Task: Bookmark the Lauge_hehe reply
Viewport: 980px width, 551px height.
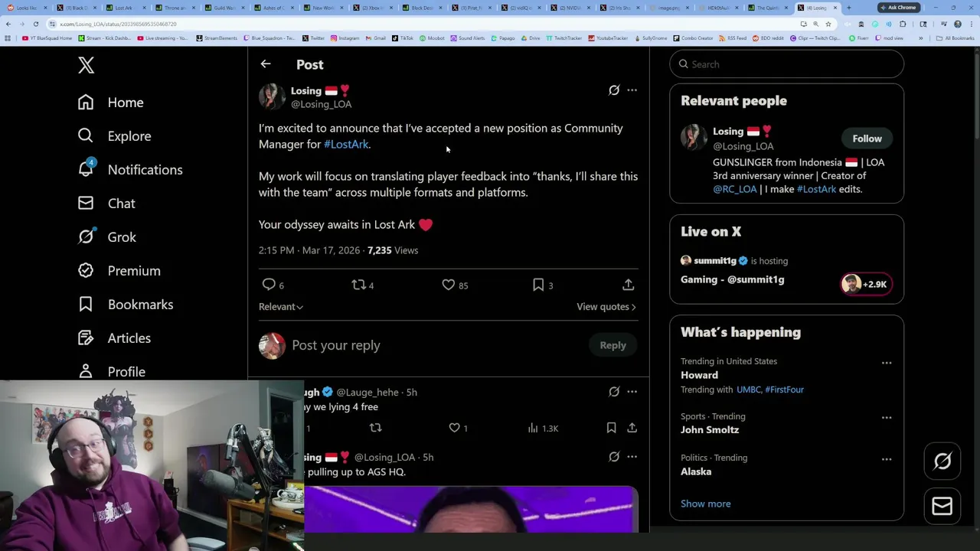Action: pos(611,428)
